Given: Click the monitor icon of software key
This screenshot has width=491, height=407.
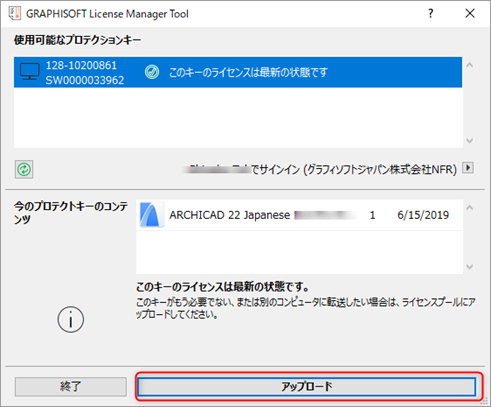Looking at the screenshot, I should click(x=30, y=72).
